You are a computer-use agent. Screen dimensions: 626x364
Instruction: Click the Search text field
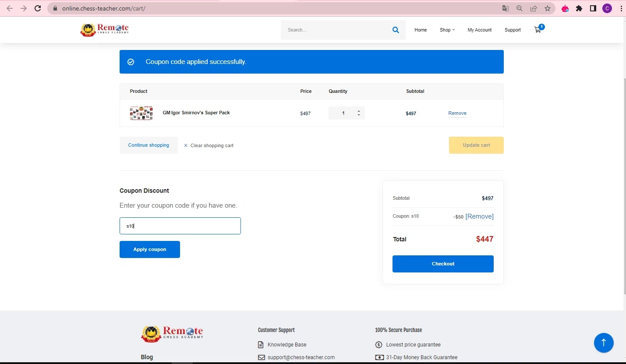[336, 30]
